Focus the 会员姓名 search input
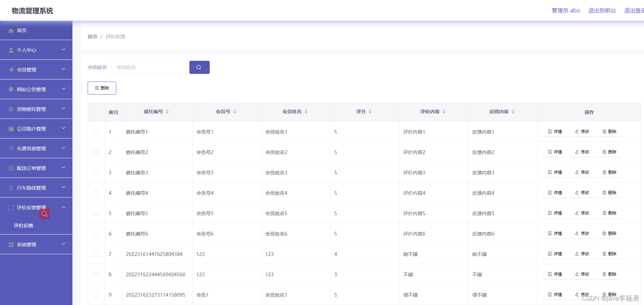Screen dimensions: 644x305 click(x=148, y=67)
